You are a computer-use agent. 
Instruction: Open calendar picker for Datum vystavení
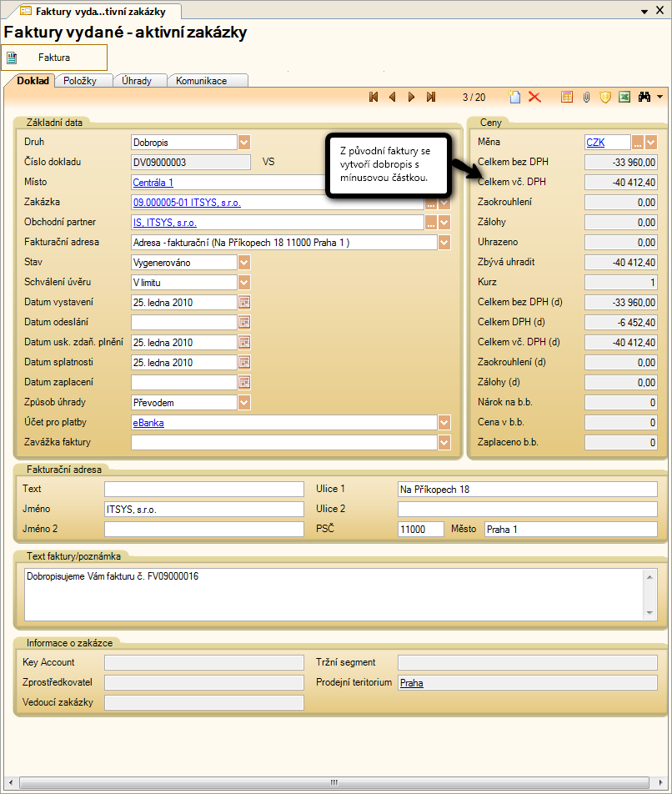[245, 302]
